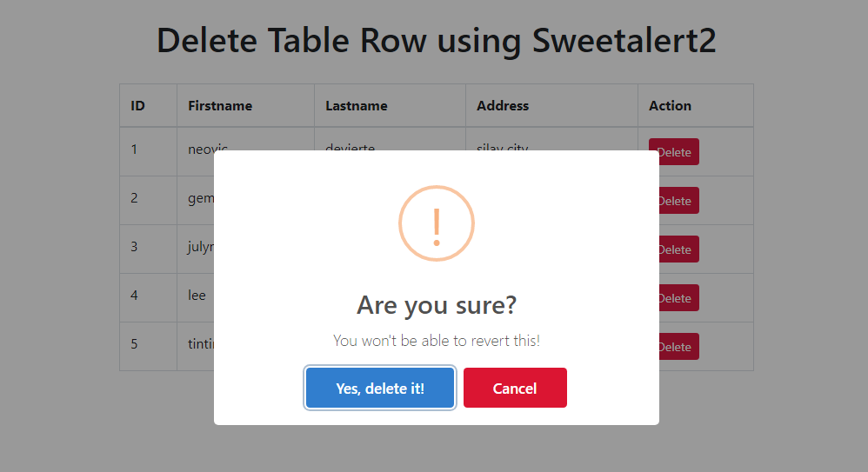Image resolution: width=868 pixels, height=472 pixels.
Task: Click Delete button in row 3
Action: click(678, 249)
